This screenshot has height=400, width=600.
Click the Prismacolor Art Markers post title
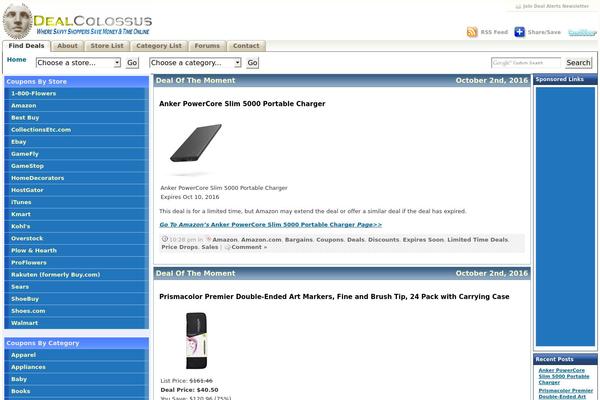click(334, 297)
